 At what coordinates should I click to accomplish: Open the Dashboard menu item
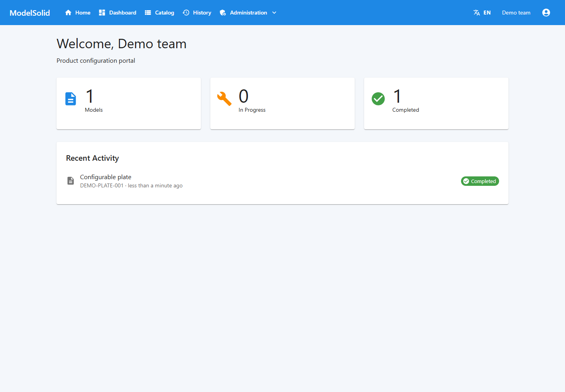pos(123,13)
